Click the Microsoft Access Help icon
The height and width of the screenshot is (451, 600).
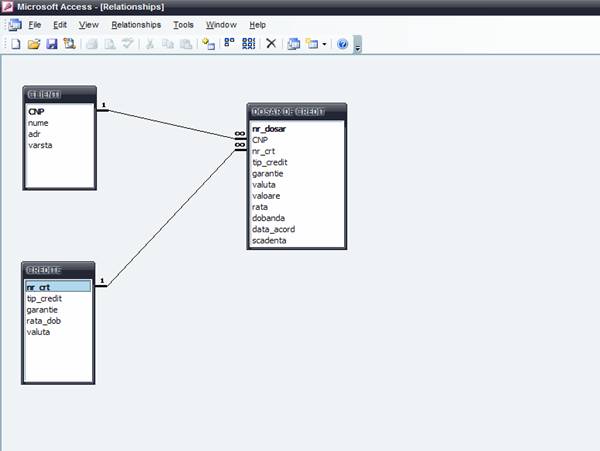point(342,44)
